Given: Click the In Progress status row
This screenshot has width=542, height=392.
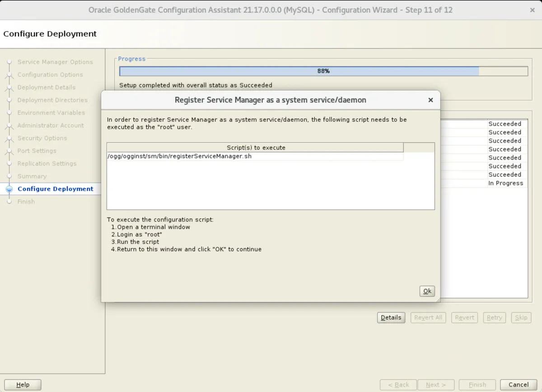Looking at the screenshot, I should point(505,183).
